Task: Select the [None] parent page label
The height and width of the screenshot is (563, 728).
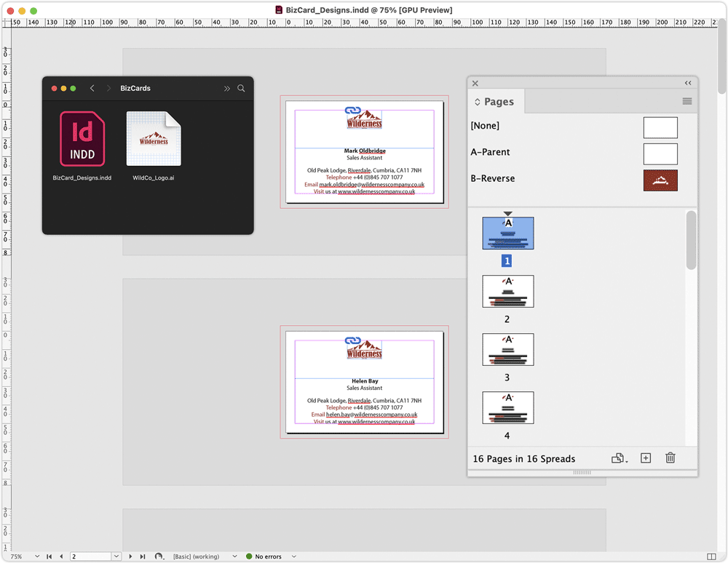Action: click(485, 126)
